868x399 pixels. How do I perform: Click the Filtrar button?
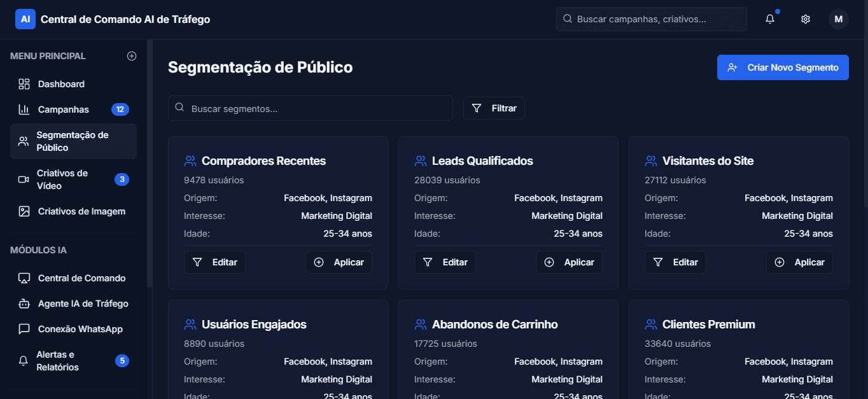pos(494,108)
